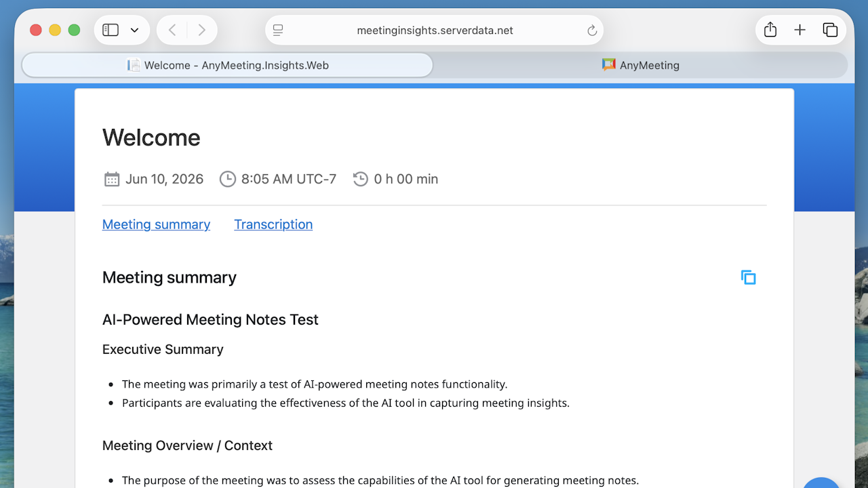The height and width of the screenshot is (488, 868).
Task: Open the page reader/format icon in address bar
Action: 278,30
